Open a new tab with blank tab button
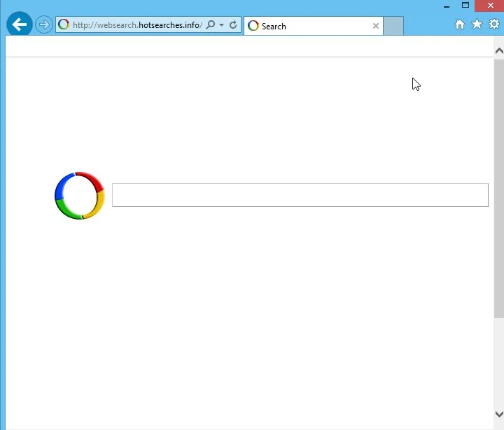 click(393, 26)
